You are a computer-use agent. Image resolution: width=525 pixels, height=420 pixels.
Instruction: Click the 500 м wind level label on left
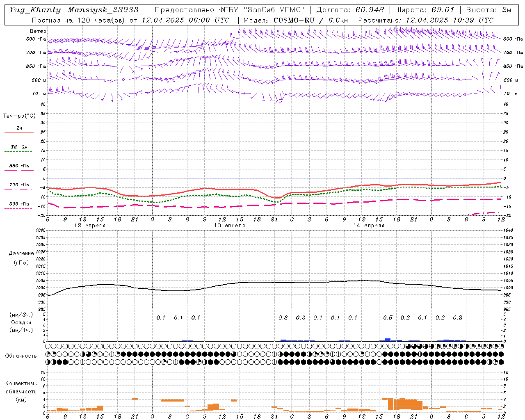coord(39,80)
